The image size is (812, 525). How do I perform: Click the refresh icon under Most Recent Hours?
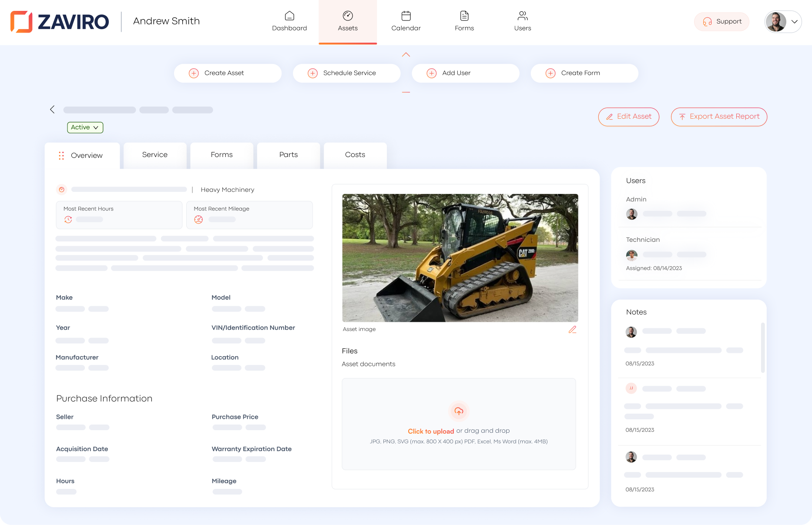click(x=68, y=220)
